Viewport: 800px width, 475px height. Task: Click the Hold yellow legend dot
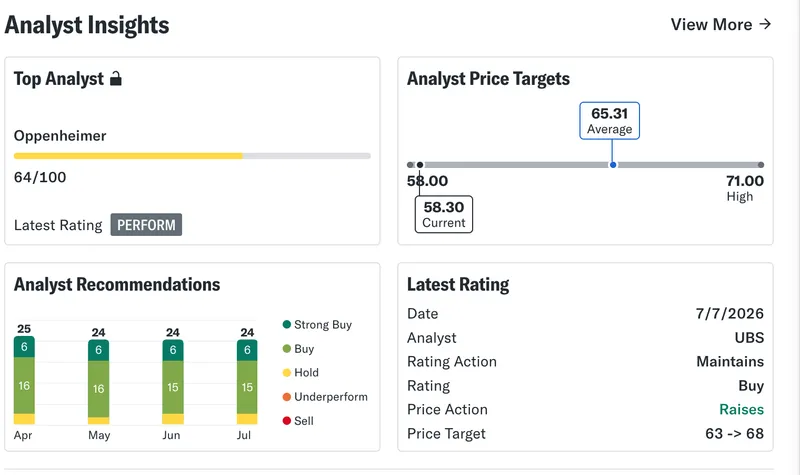(x=287, y=372)
